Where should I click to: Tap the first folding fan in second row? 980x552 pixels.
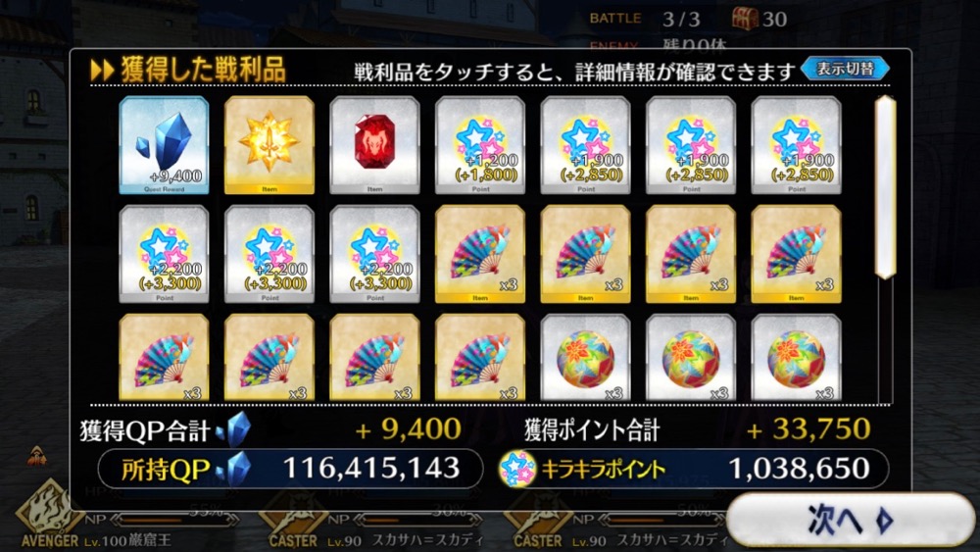[x=480, y=254]
